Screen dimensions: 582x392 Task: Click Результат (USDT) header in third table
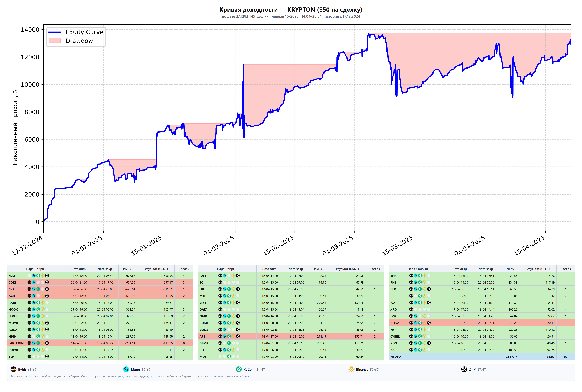(x=537, y=269)
